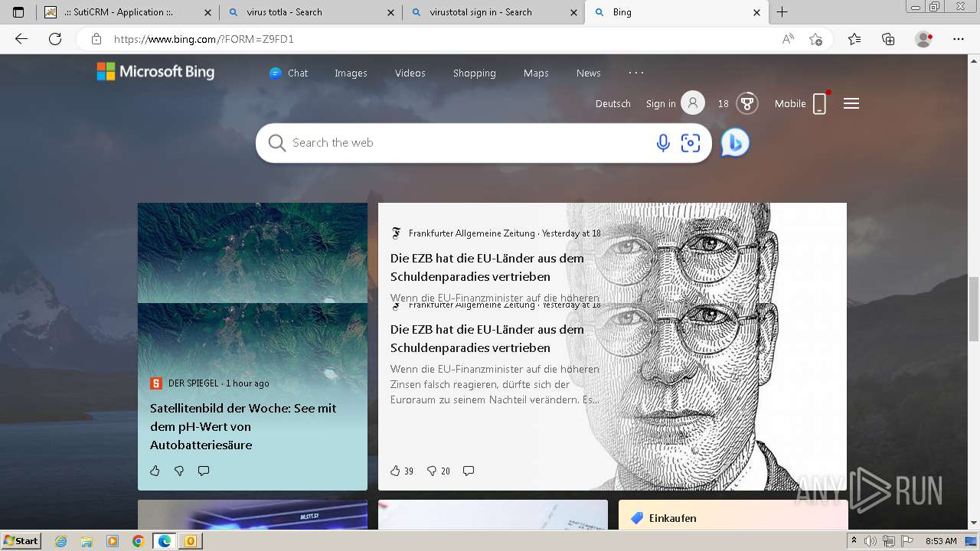Open the Rewards trophy icon

747,103
